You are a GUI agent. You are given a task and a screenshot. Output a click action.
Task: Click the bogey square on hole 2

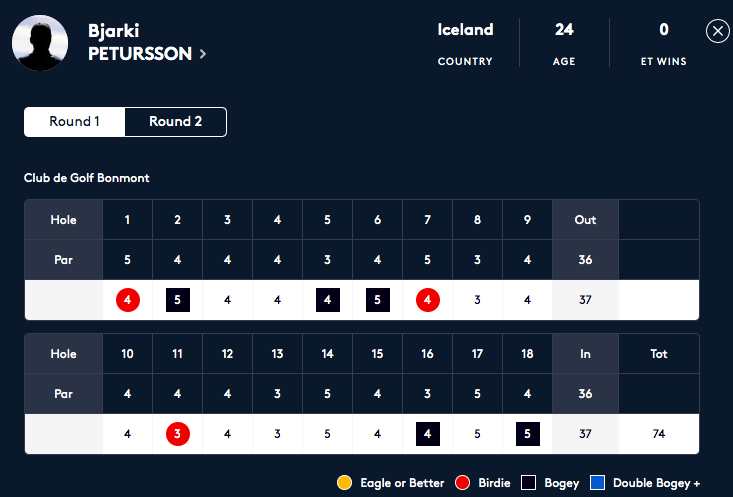[178, 300]
